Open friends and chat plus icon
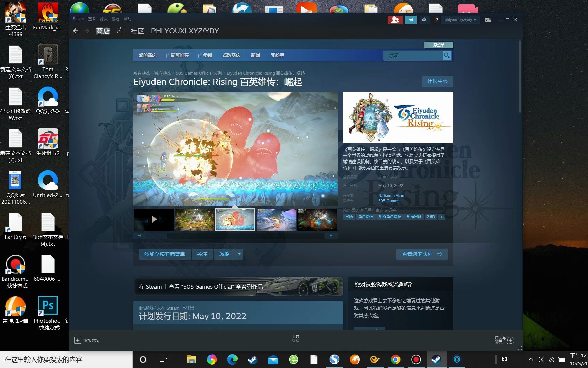The width and height of the screenshot is (588, 368). point(511,340)
